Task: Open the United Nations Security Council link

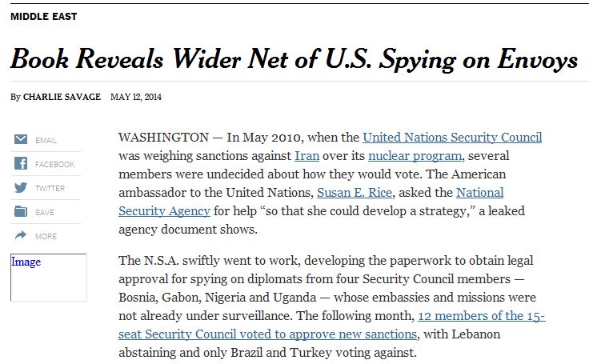Action: (452, 138)
